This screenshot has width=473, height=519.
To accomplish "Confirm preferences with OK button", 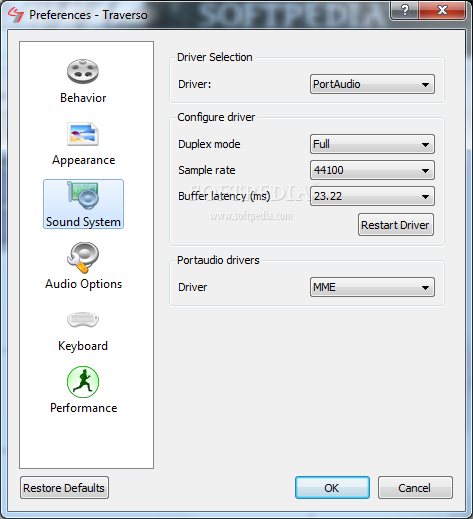I will 332,488.
